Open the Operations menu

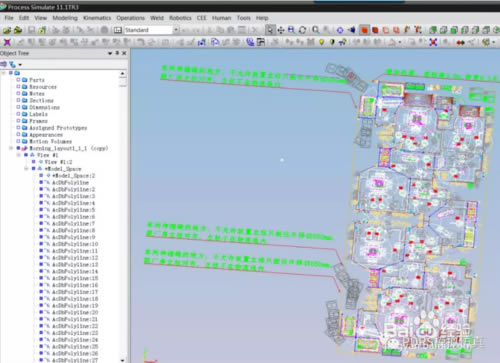[x=131, y=18]
